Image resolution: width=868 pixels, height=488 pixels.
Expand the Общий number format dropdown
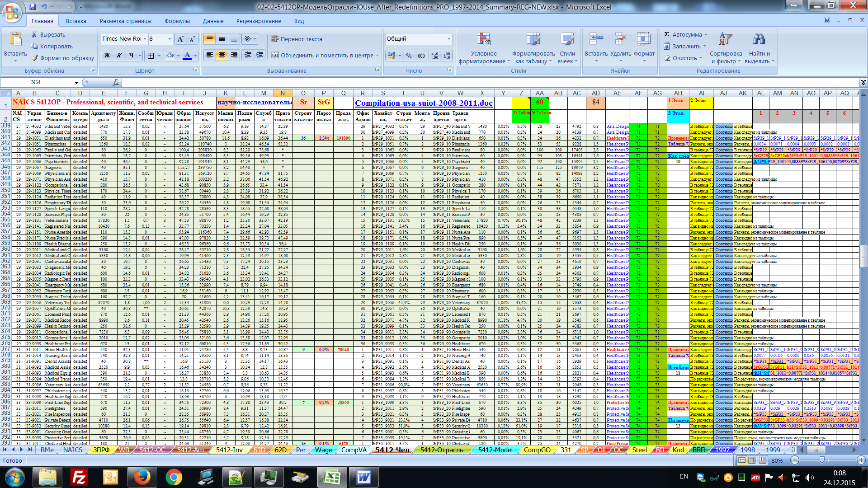[449, 39]
